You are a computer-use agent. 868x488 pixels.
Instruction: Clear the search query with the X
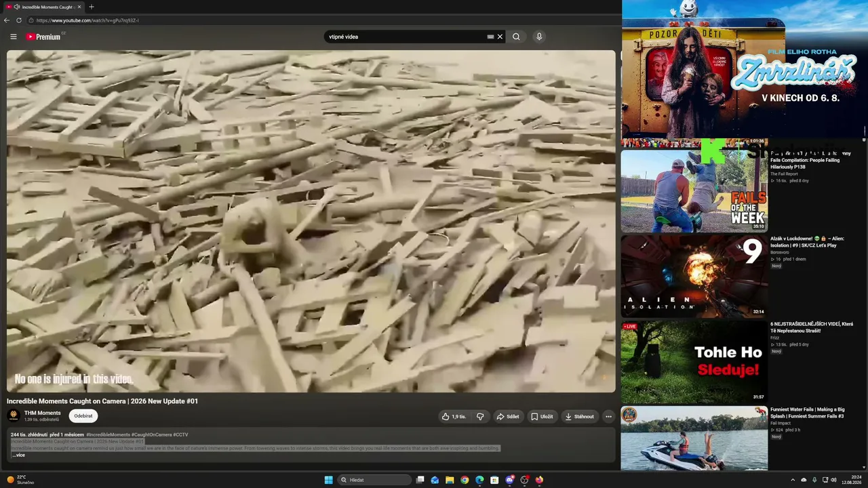pyautogui.click(x=500, y=37)
